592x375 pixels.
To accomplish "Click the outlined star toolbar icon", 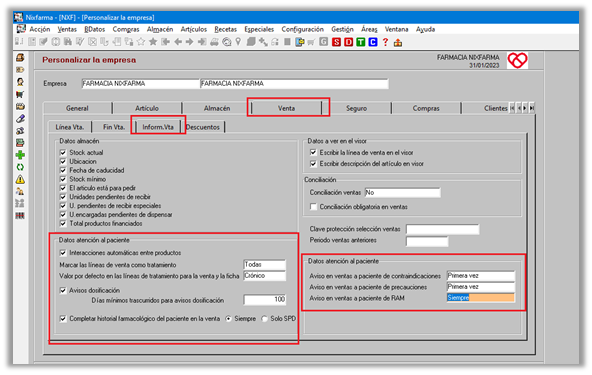I will (141, 42).
